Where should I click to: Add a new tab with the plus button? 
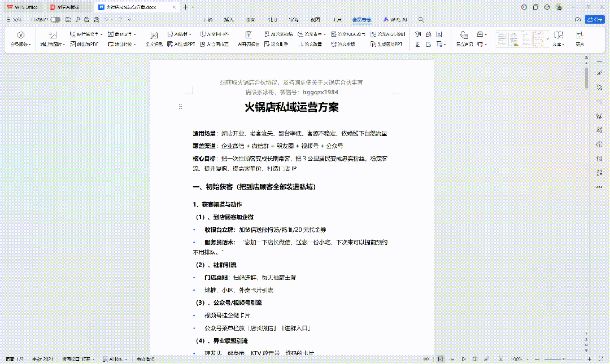(186, 7)
